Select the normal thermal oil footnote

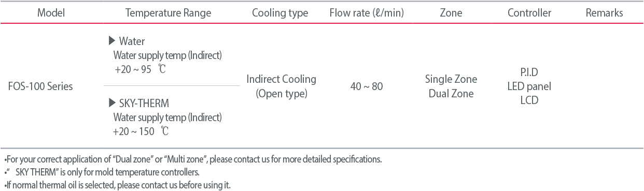tap(117, 185)
